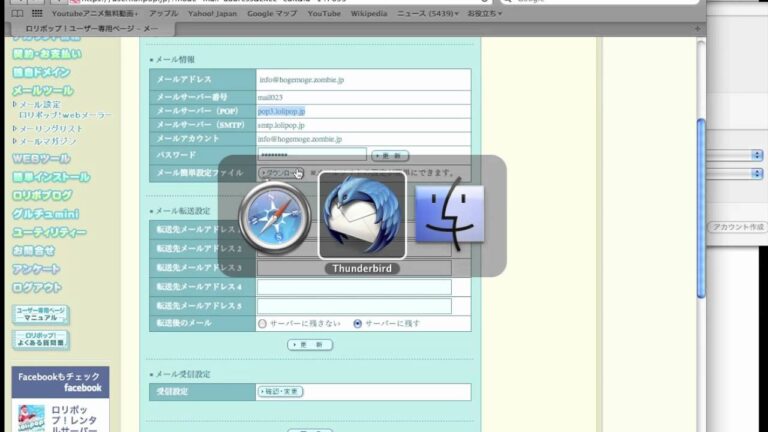Viewport: 768px width, 432px height.
Task: Open the グルチュmini sidebar menu
Action: pos(46,214)
